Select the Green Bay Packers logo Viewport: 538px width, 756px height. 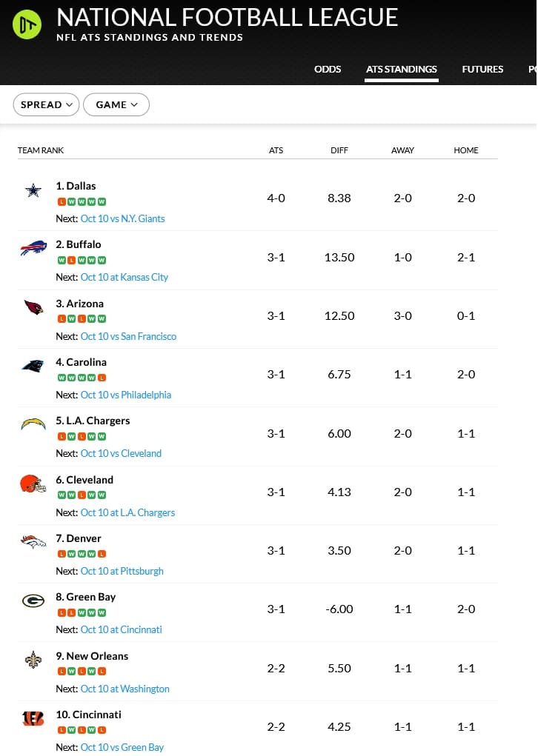pos(33,601)
